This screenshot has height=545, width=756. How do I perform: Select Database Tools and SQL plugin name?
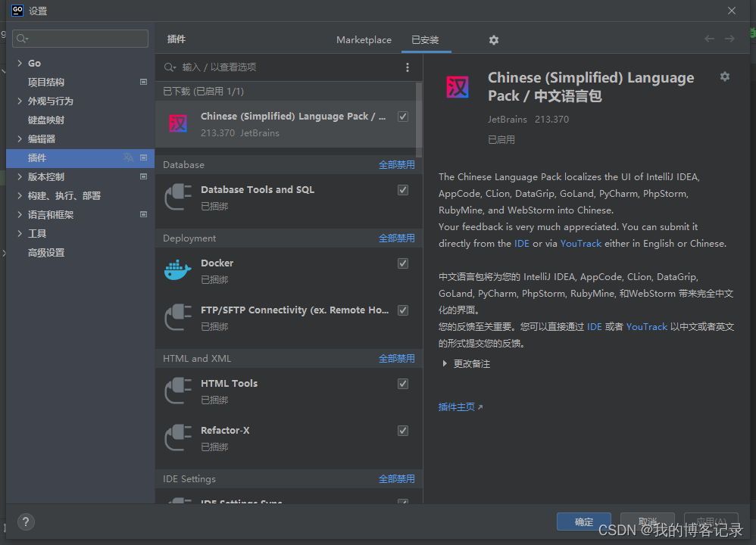[258, 190]
